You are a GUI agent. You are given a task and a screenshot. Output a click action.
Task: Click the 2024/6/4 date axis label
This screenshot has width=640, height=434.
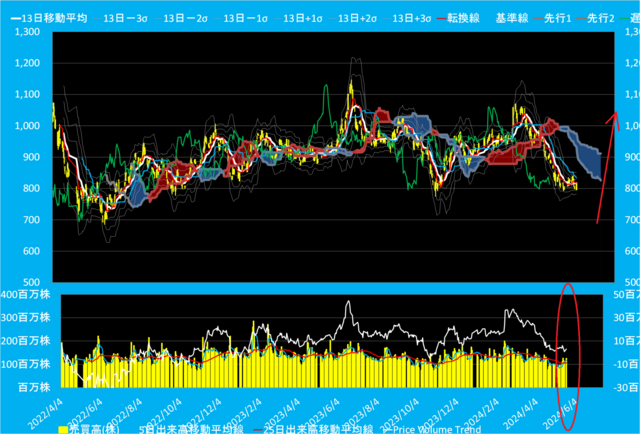[x=560, y=414]
